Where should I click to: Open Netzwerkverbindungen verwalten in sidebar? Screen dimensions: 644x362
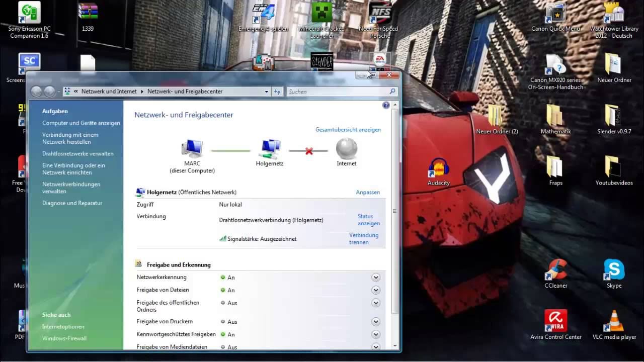point(71,188)
